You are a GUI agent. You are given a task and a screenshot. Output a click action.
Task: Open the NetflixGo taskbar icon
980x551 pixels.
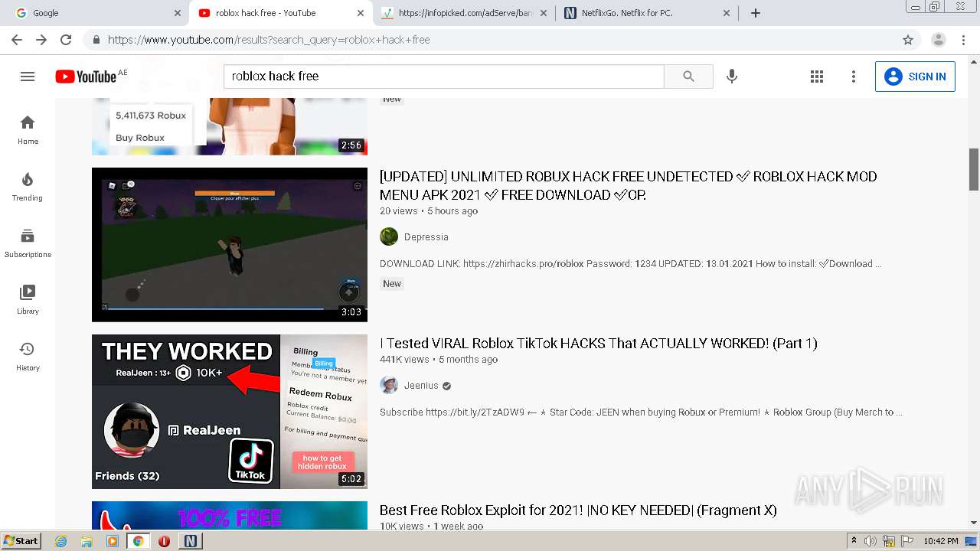191,541
